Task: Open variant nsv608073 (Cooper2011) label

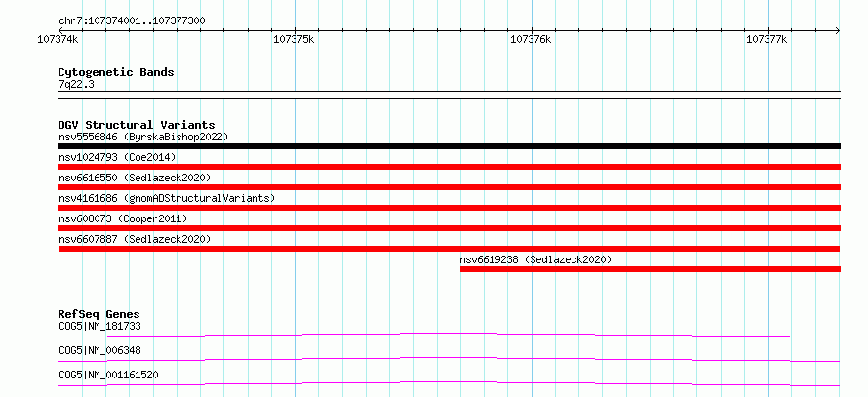Action: click(x=123, y=218)
